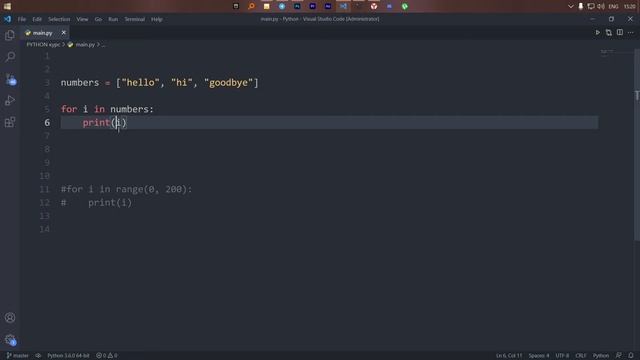Click the word numbers in the for loop
Viewport: 640px width, 360px height.
click(x=129, y=109)
